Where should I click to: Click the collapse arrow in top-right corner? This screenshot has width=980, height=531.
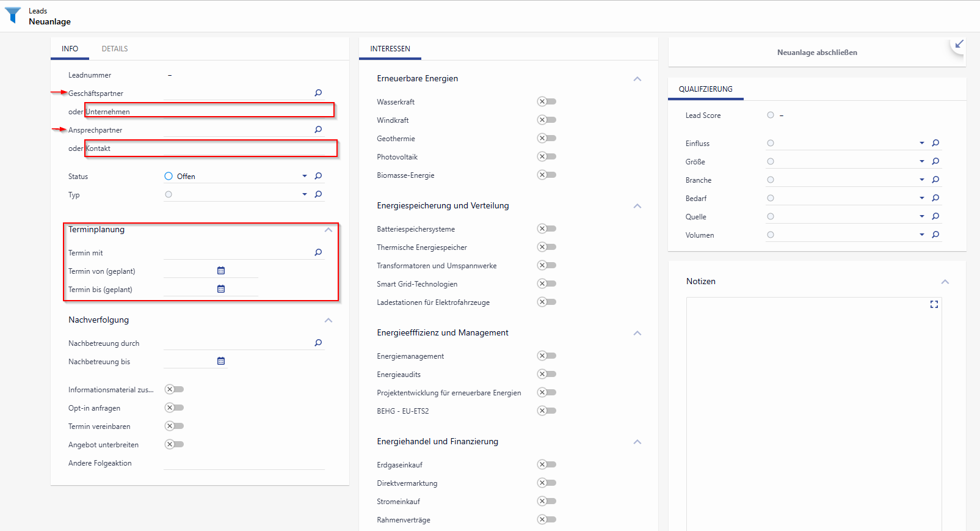tap(959, 44)
